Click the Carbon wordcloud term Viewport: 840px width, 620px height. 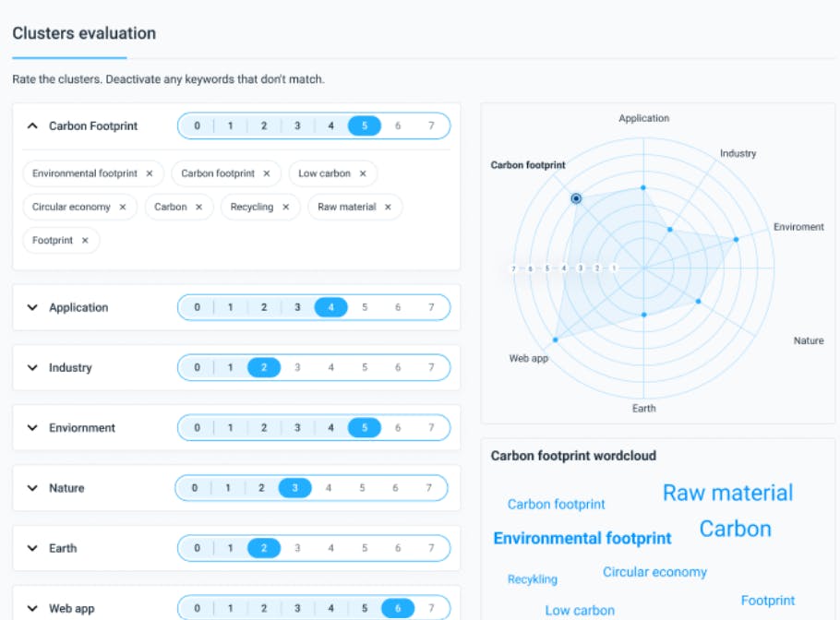point(735,529)
